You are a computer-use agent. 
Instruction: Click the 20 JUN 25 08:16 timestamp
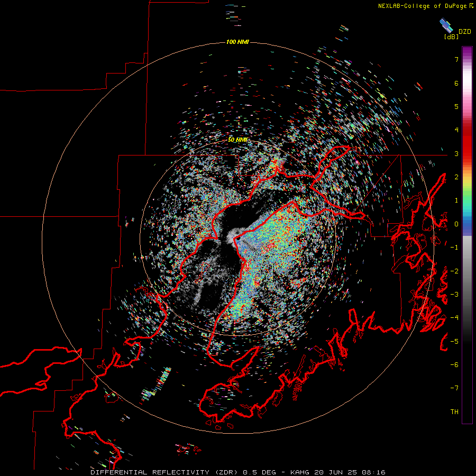click(351, 472)
